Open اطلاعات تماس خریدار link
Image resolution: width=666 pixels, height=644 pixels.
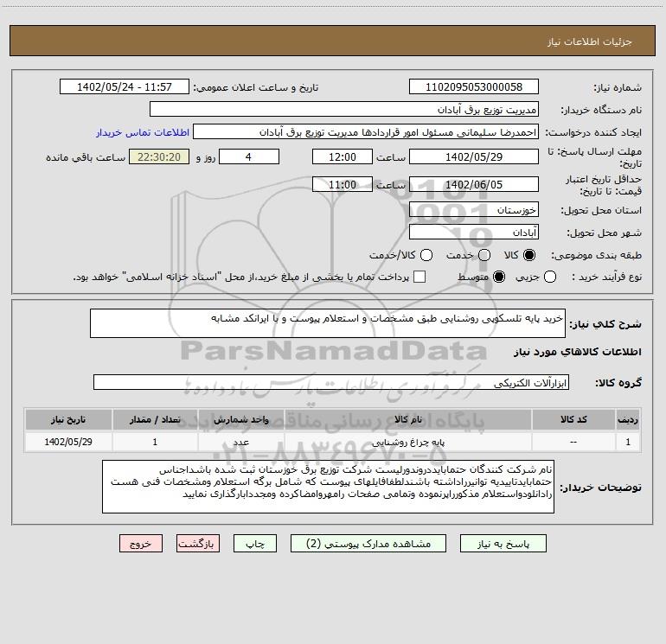click(x=143, y=132)
